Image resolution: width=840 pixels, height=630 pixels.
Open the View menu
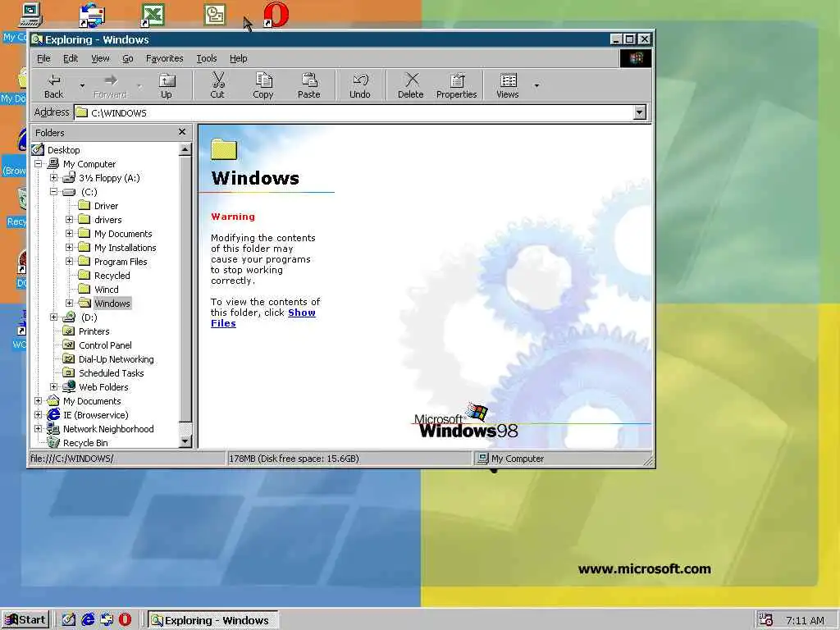(100, 58)
